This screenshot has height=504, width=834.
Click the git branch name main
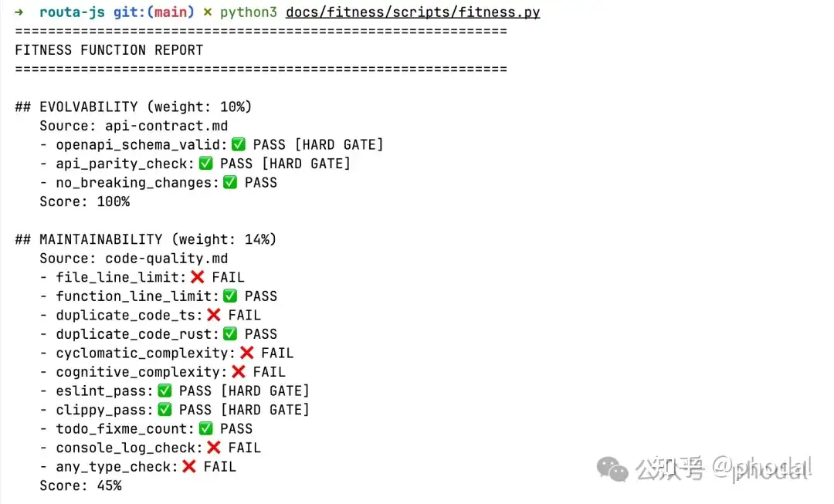tap(171, 12)
